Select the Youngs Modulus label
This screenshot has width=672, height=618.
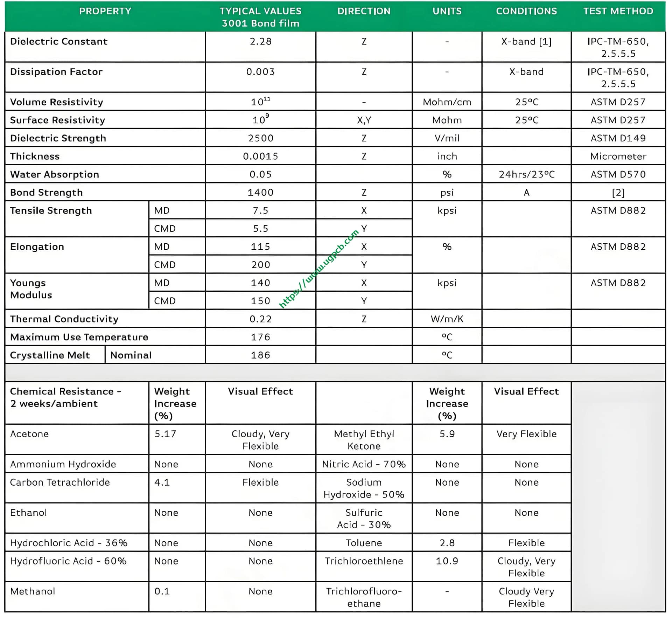tap(31, 289)
